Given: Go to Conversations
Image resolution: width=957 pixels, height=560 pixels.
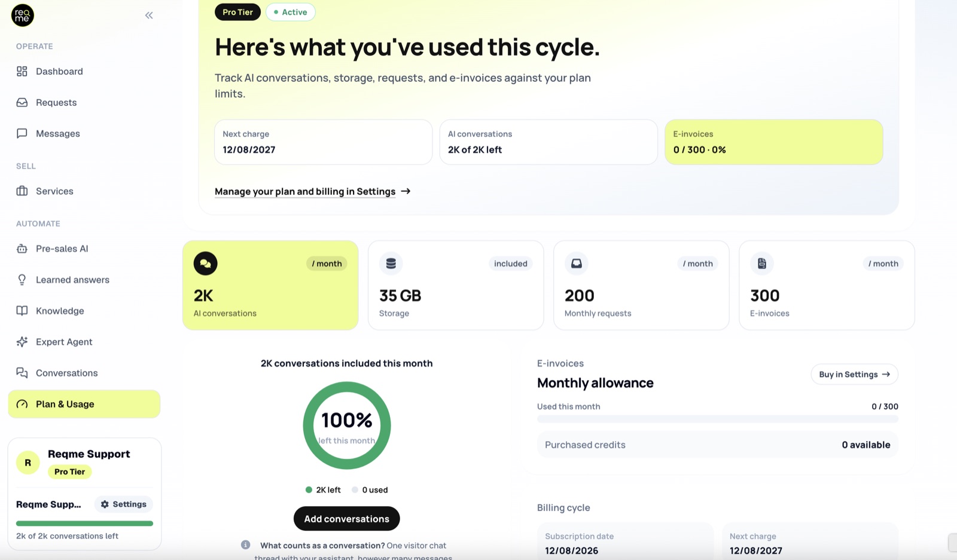Looking at the screenshot, I should (84, 373).
